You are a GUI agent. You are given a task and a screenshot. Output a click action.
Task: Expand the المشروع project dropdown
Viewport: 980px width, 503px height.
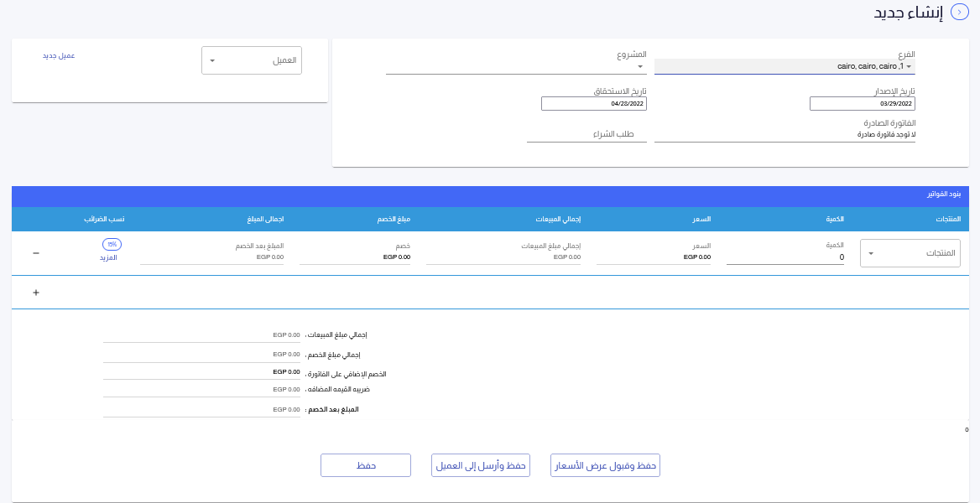(x=516, y=67)
